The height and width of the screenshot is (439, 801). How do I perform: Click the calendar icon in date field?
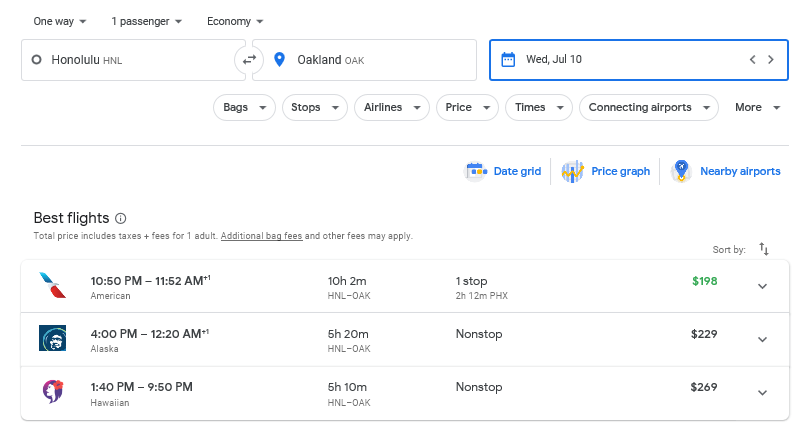pyautogui.click(x=508, y=60)
